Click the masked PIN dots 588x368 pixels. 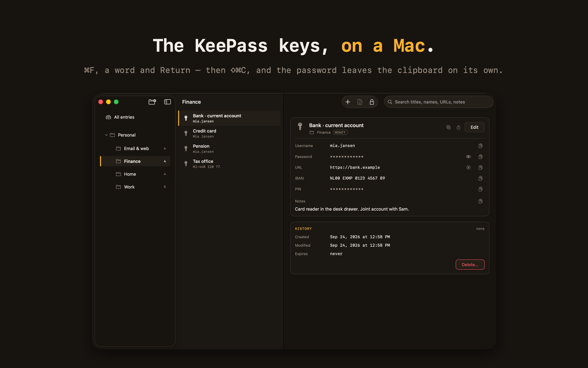coord(347,189)
